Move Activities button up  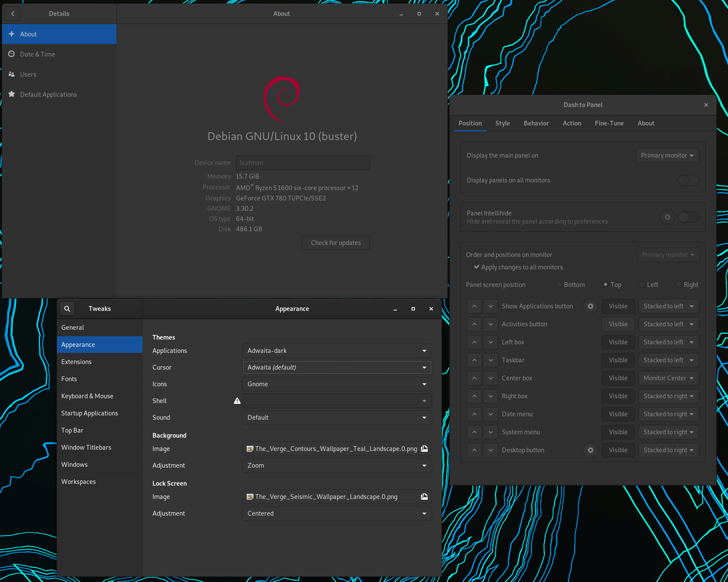(474, 324)
